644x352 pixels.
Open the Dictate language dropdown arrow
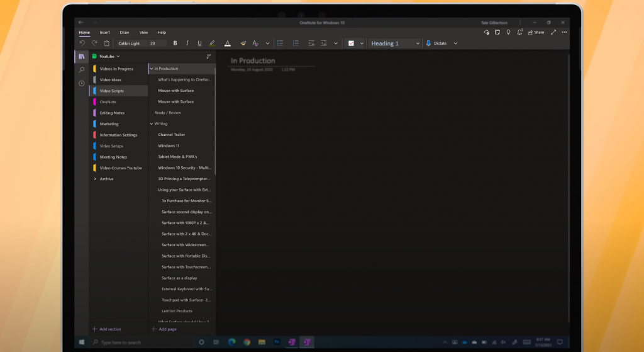point(455,43)
